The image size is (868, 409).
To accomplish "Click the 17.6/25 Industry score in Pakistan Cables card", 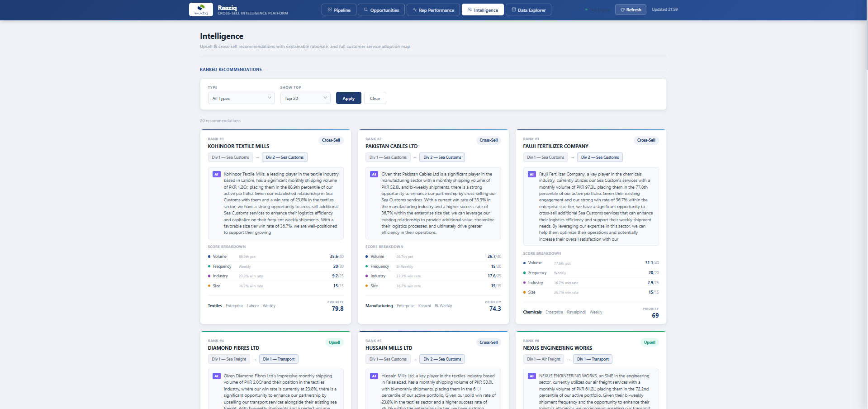I will [494, 276].
